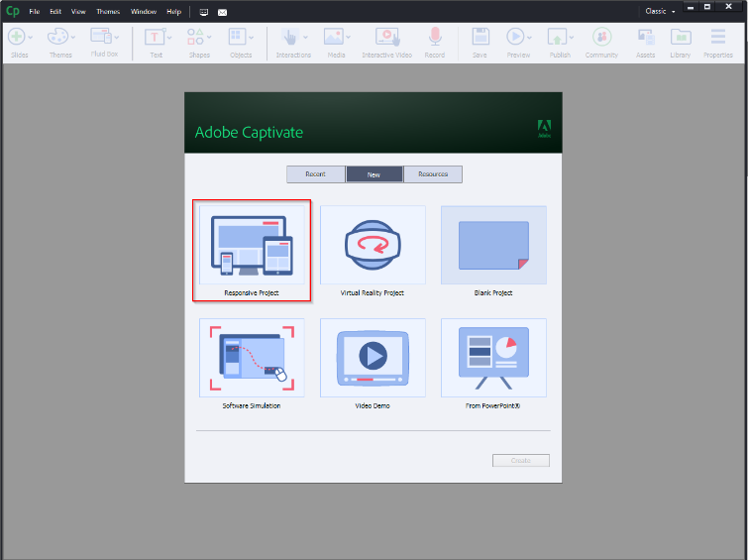Viewport: 748px width, 560px height.
Task: Open the Library folder icon
Action: pos(681,37)
